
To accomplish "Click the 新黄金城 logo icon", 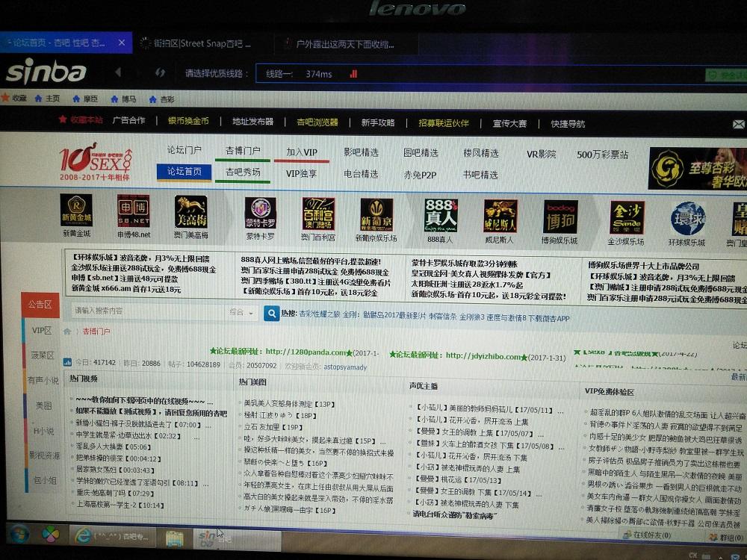I will click(x=76, y=210).
